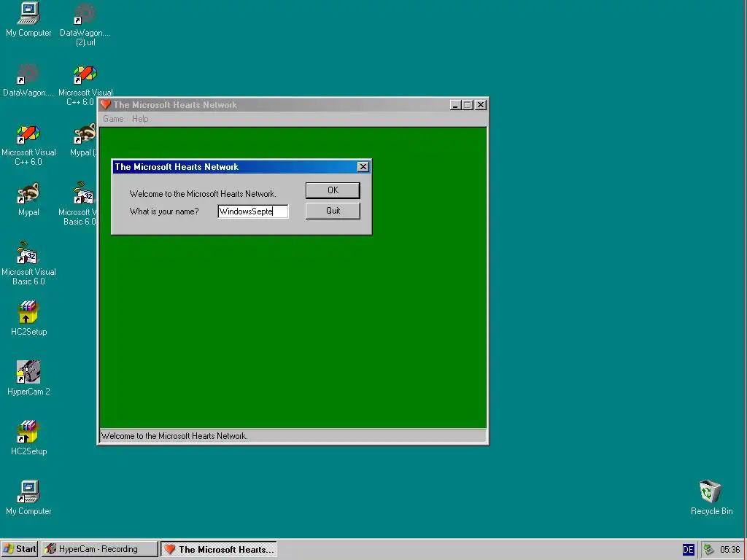Open the partly hidden Mypal (2) raccoon icon
This screenshot has height=560, width=747.
[x=85, y=134]
